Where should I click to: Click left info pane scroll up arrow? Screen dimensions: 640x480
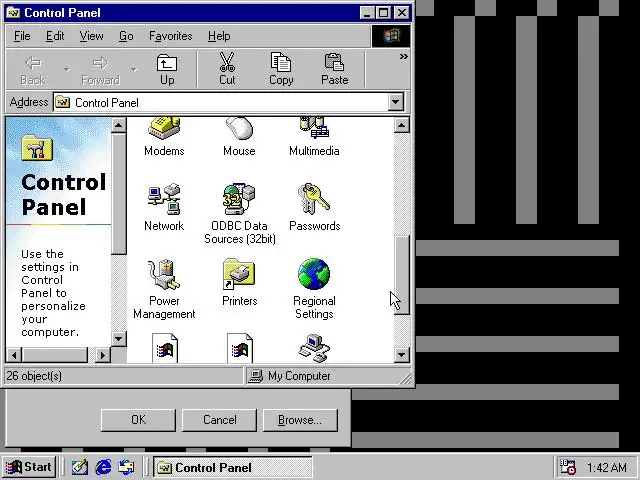point(118,125)
